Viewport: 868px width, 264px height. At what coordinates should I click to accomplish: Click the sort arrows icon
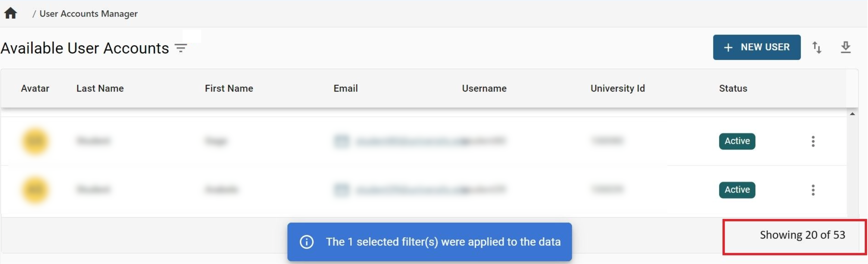coord(816,48)
